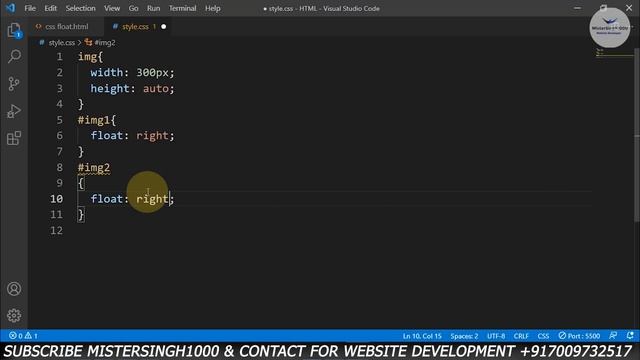
Task: Open the File menu
Action: [x=30, y=8]
